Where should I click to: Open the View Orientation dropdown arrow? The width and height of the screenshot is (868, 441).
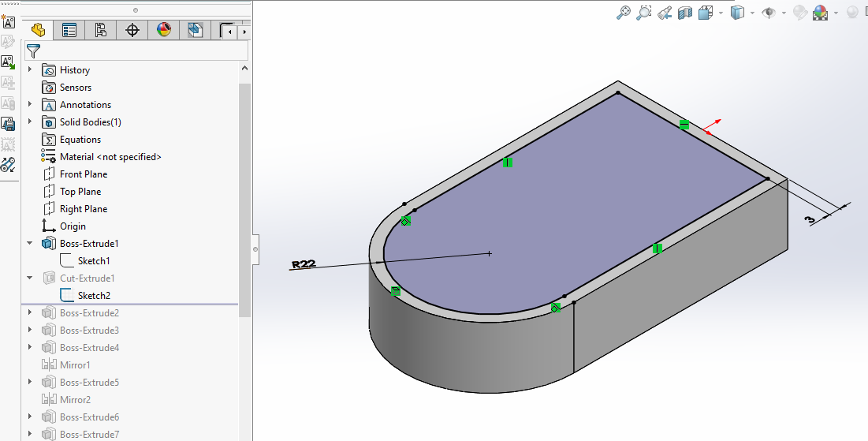[x=721, y=13]
